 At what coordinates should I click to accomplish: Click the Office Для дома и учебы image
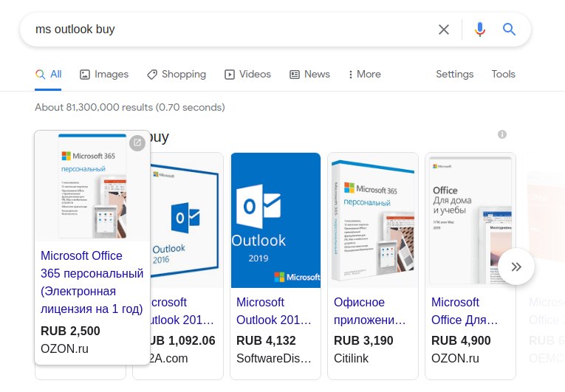(470, 220)
